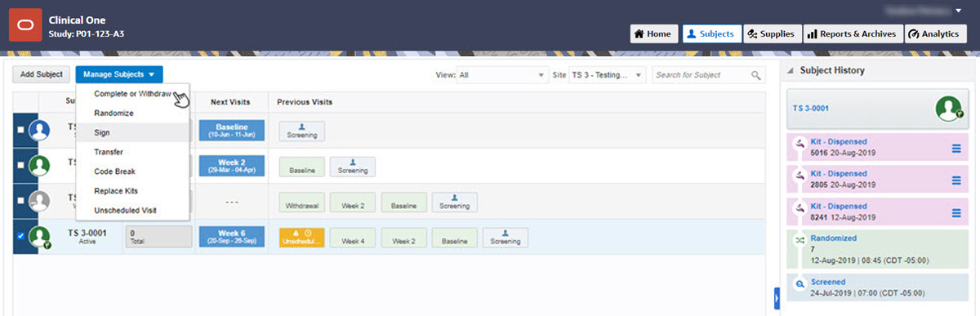The width and height of the screenshot is (980, 316).
Task: Open menu icon for kit 8241
Action: [x=957, y=213]
